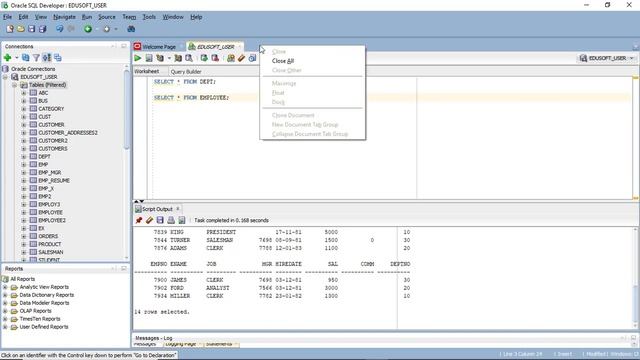Screen dimensions: 640x360
Task: Click the Save All icon in main toolbar
Action: (42, 29)
